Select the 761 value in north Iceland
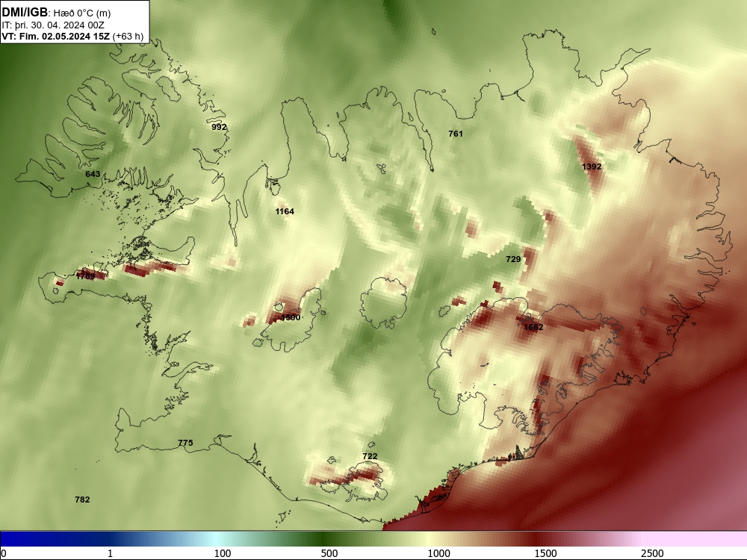 tap(456, 134)
